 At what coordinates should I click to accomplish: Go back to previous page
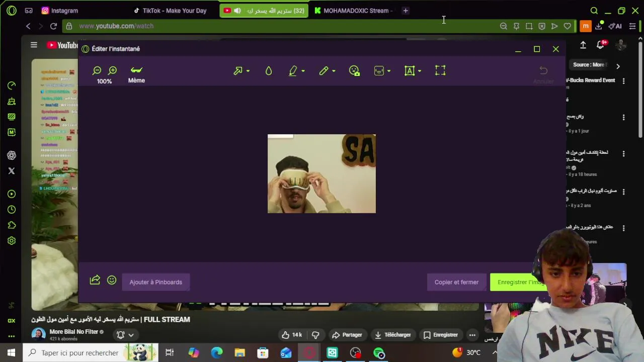pyautogui.click(x=28, y=26)
